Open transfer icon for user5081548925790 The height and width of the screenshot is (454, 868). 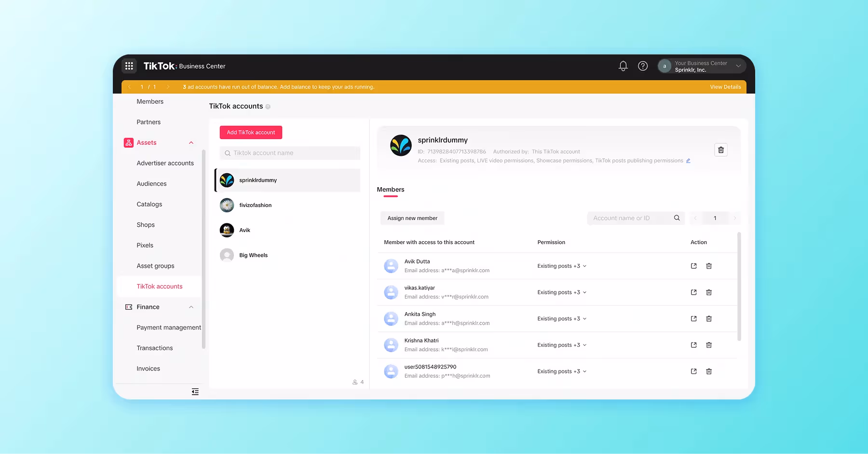[693, 371]
